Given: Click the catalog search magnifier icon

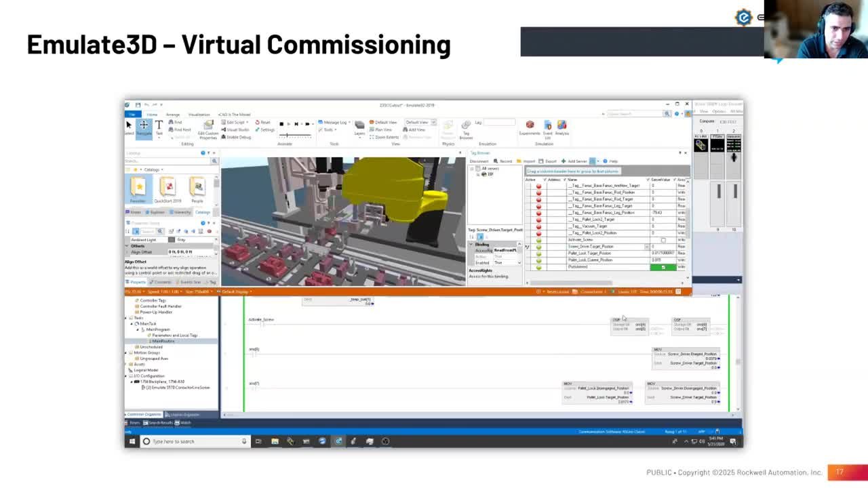Looking at the screenshot, I should click(214, 161).
